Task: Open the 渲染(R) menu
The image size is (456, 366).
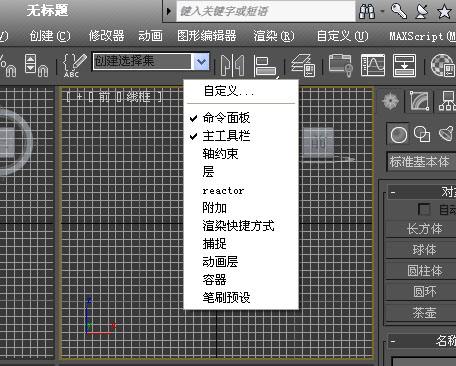Action: pyautogui.click(x=274, y=36)
